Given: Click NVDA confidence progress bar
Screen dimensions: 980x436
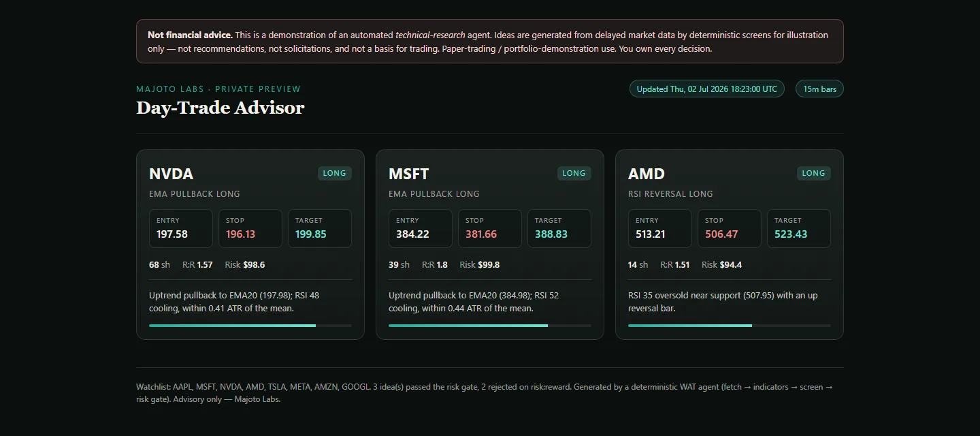Looking at the screenshot, I should (250, 326).
